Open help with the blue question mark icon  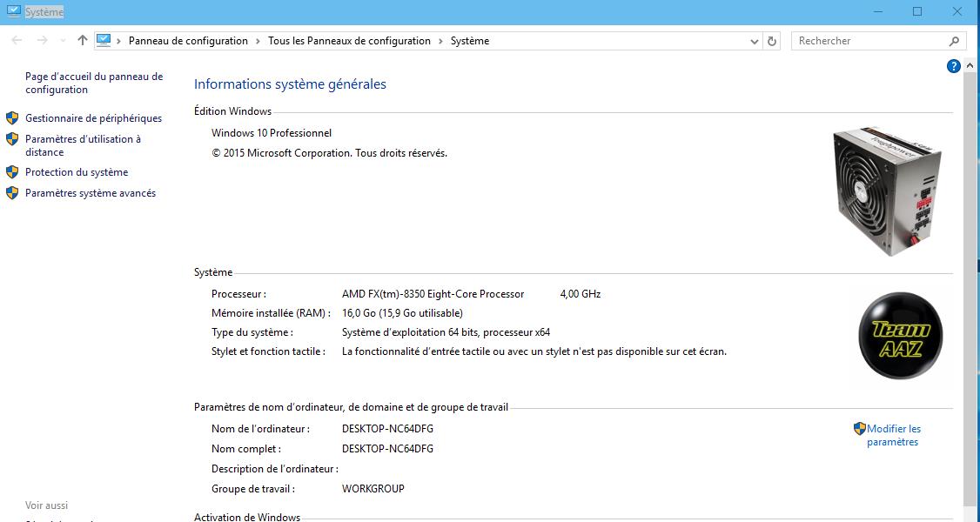point(953,65)
